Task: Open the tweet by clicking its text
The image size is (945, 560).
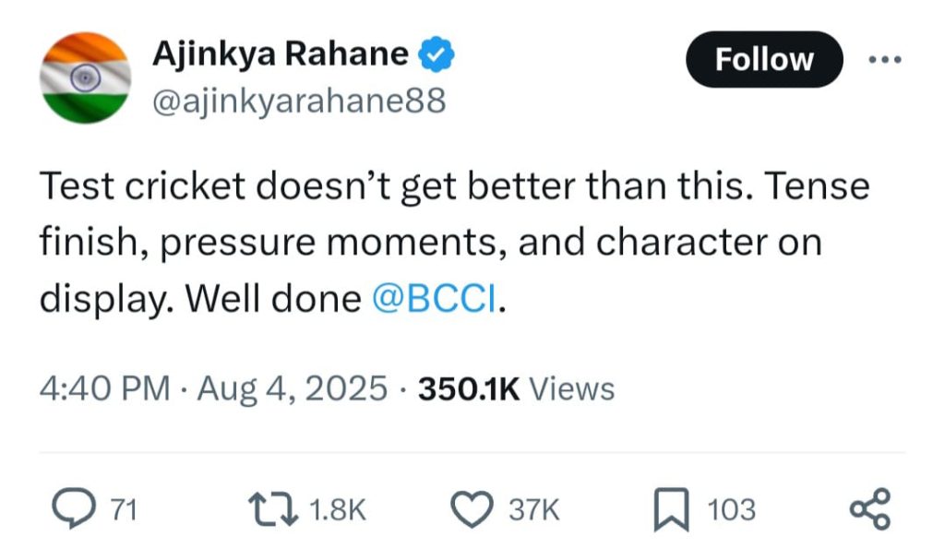Action: click(x=452, y=244)
